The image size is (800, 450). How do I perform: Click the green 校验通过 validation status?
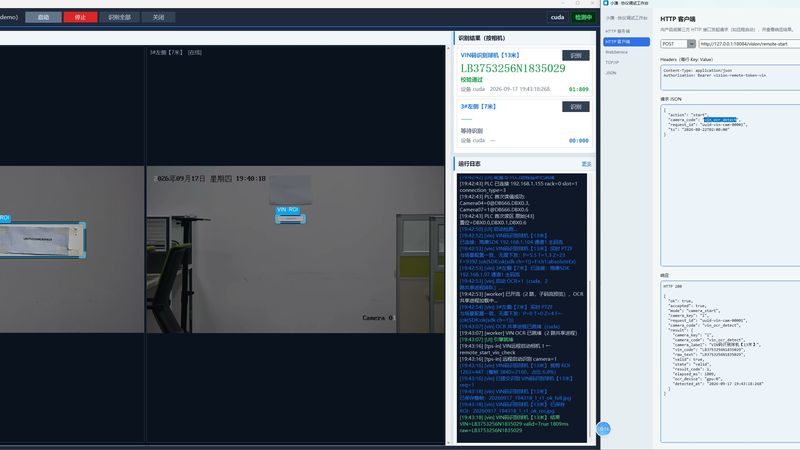pos(471,80)
